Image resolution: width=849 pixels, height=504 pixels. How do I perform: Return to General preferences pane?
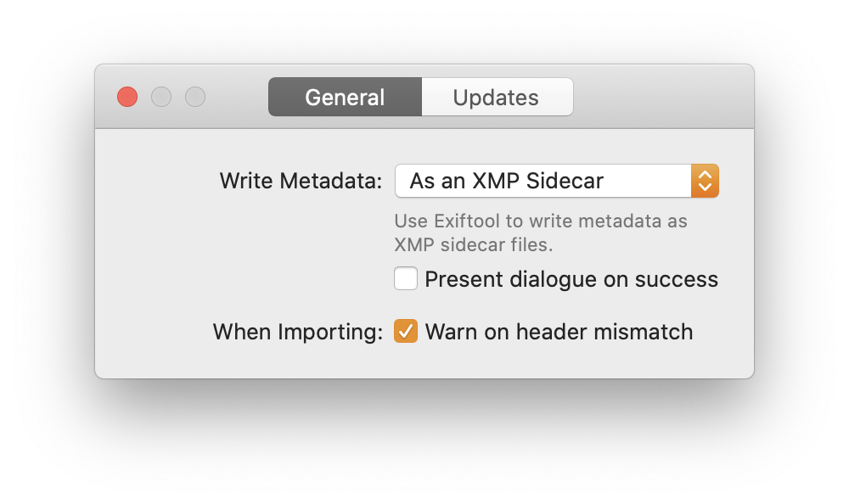click(345, 96)
